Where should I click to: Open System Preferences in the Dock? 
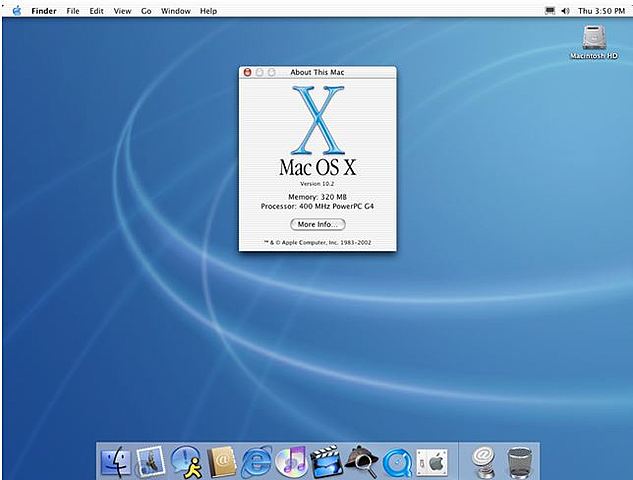tap(432, 463)
